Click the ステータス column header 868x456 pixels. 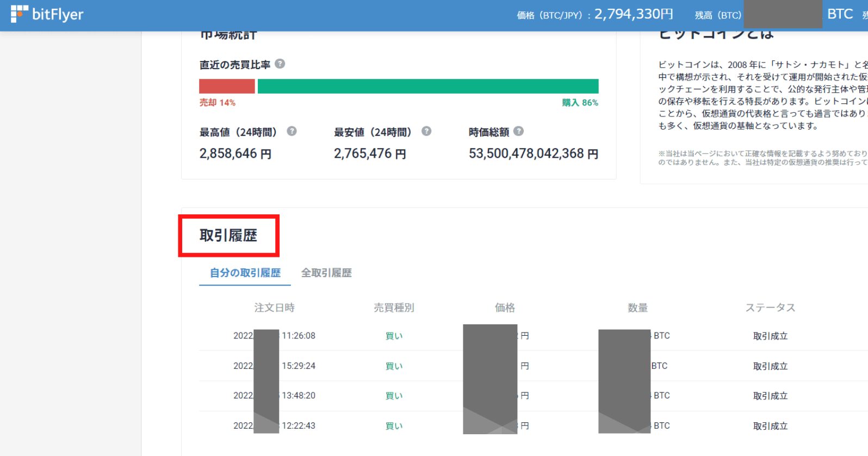[770, 308]
